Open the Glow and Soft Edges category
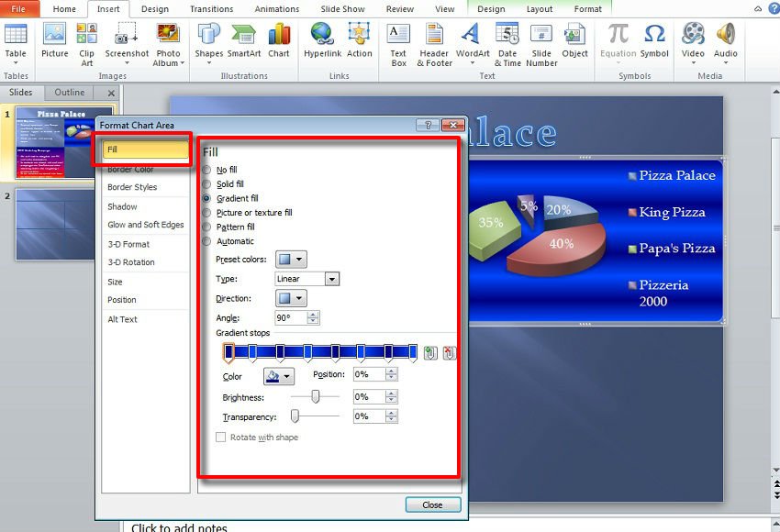 (145, 225)
